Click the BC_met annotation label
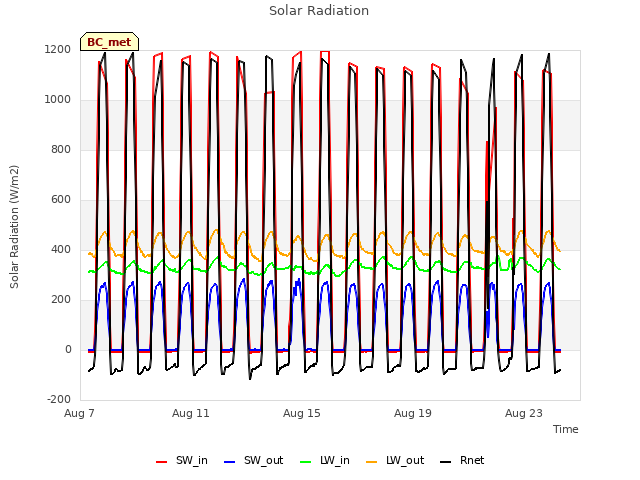This screenshot has height=480, width=640. (109, 42)
